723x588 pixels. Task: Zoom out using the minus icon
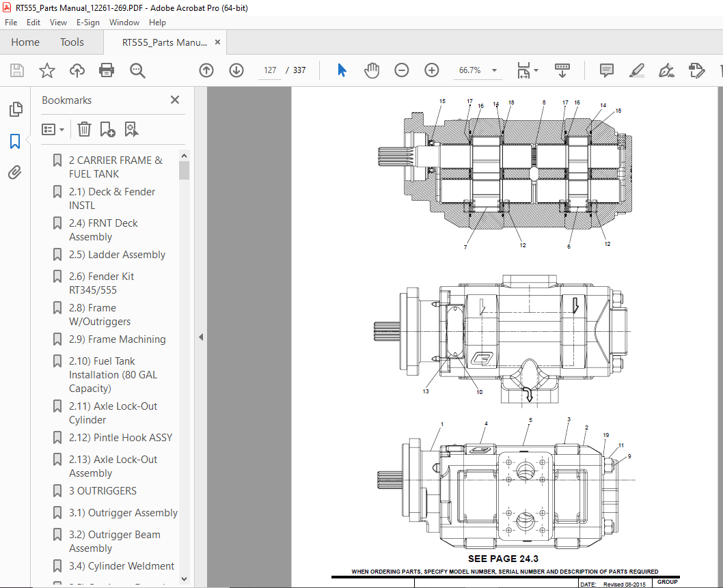click(402, 70)
